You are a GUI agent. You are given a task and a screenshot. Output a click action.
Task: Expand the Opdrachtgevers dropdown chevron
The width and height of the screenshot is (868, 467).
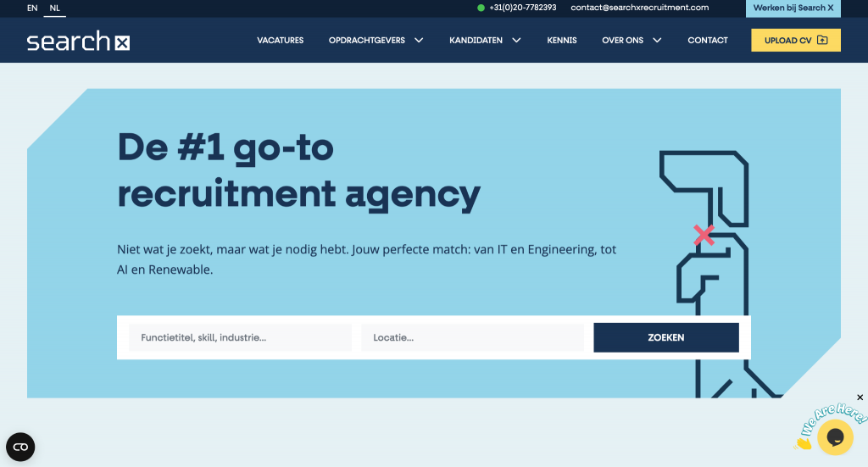419,41
